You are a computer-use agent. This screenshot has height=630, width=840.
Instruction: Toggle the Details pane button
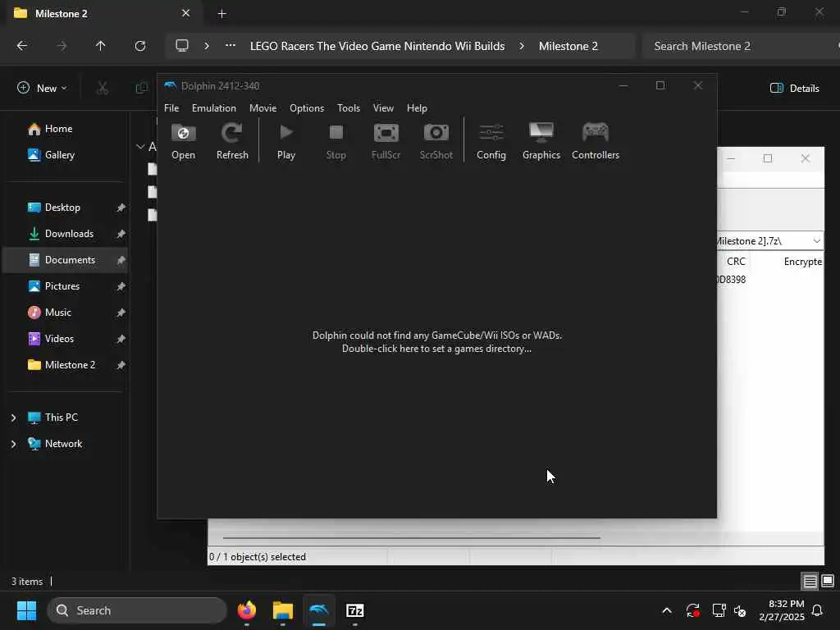pyautogui.click(x=794, y=89)
